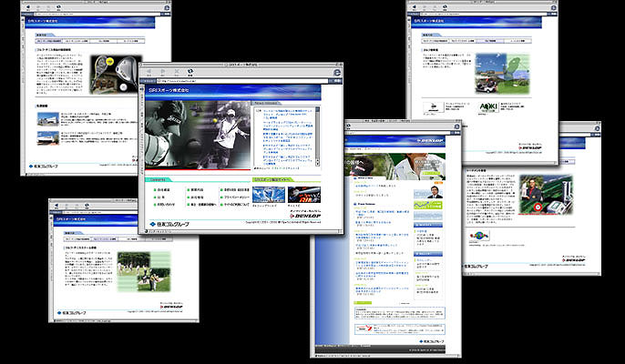This screenshot has height=364, width=625.
Task: Click the DUNLOP logo in the rightmost window
Action: (573, 259)
